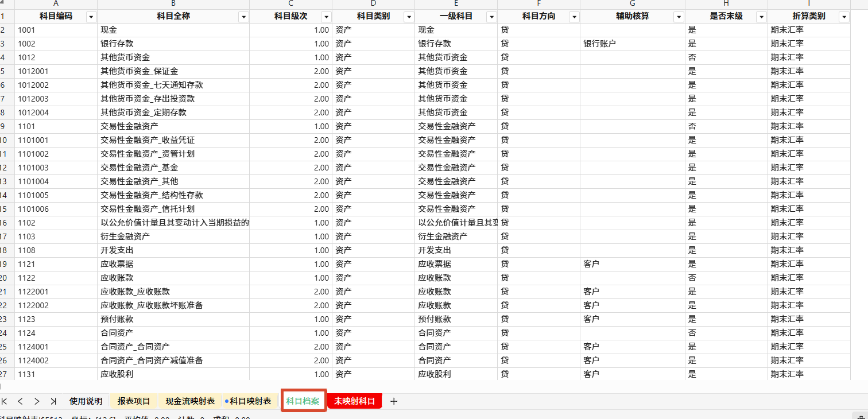Open the 一级科目 column filter dropdown

pyautogui.click(x=491, y=17)
